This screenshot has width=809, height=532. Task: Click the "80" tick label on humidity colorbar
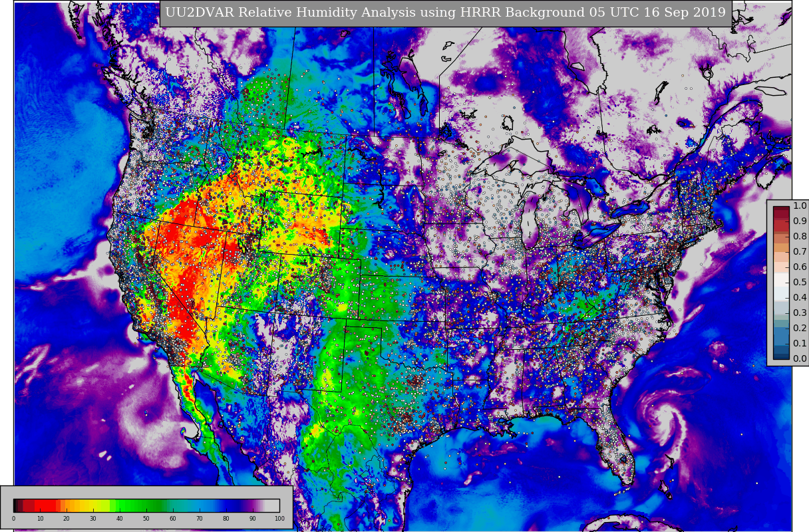click(x=226, y=519)
